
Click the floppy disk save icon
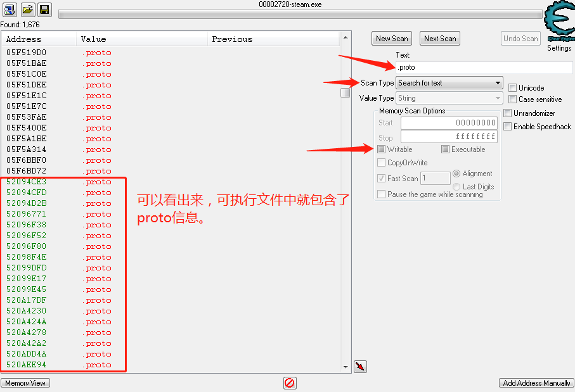(x=45, y=9)
